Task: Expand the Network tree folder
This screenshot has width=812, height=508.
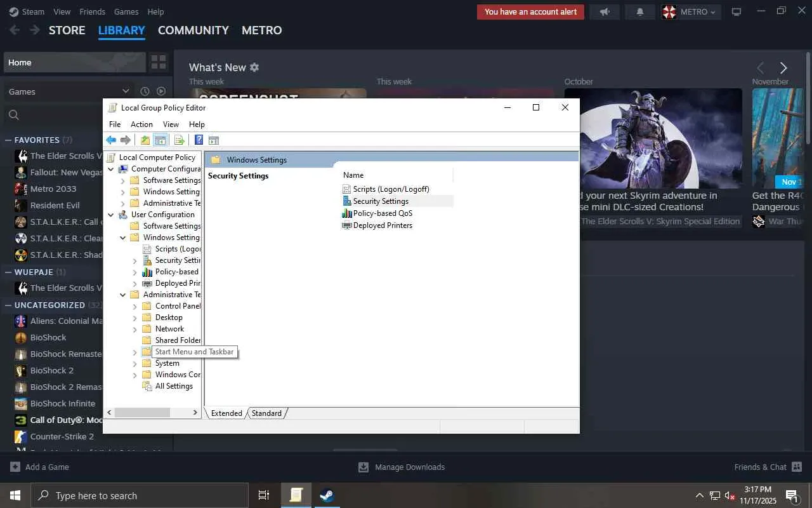Action: (x=134, y=329)
